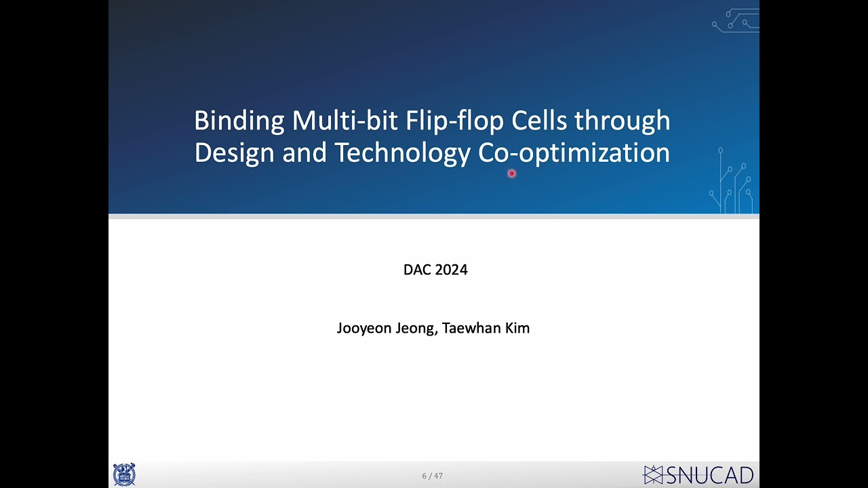This screenshot has width=868, height=488.
Task: Click the slide title 'Binding Multi-bit Flip-flop Cells through'
Action: pyautogui.click(x=432, y=121)
